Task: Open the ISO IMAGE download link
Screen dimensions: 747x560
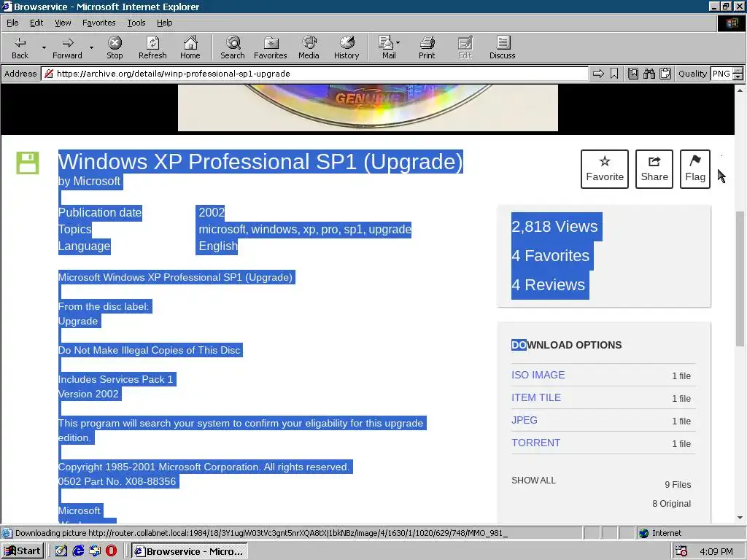Action: 538,375
